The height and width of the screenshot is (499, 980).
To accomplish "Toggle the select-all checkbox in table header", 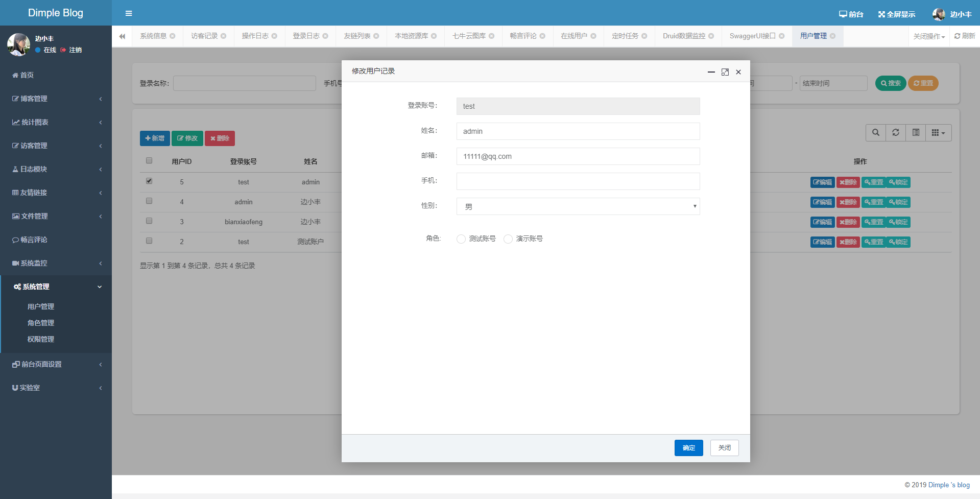I will pyautogui.click(x=149, y=160).
